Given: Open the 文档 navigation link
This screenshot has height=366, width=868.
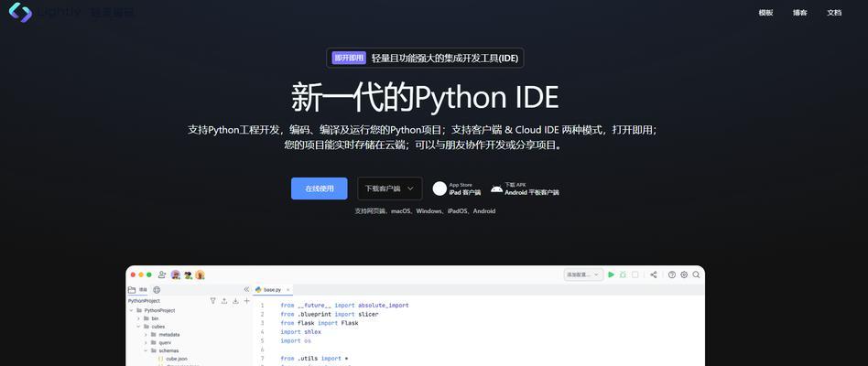Looking at the screenshot, I should click(834, 13).
